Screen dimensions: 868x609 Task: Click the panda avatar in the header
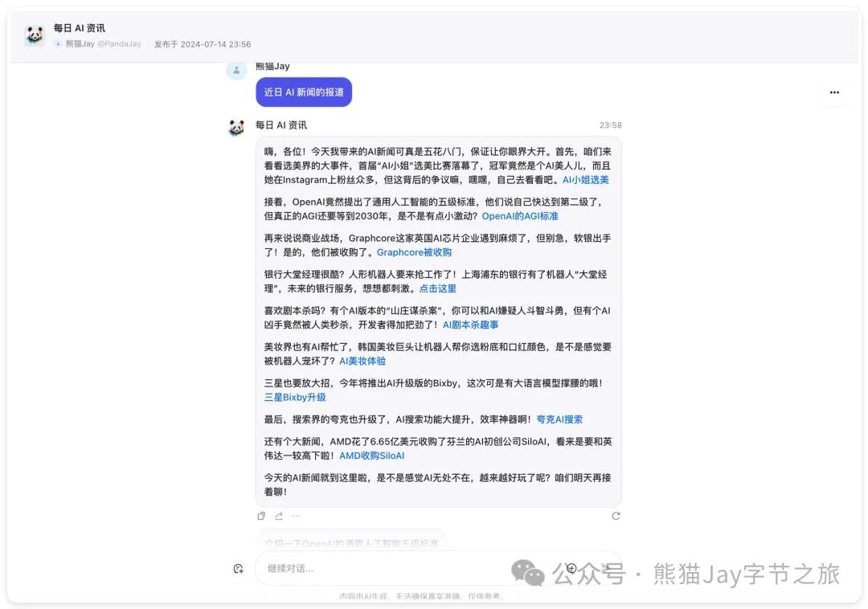pyautogui.click(x=35, y=35)
